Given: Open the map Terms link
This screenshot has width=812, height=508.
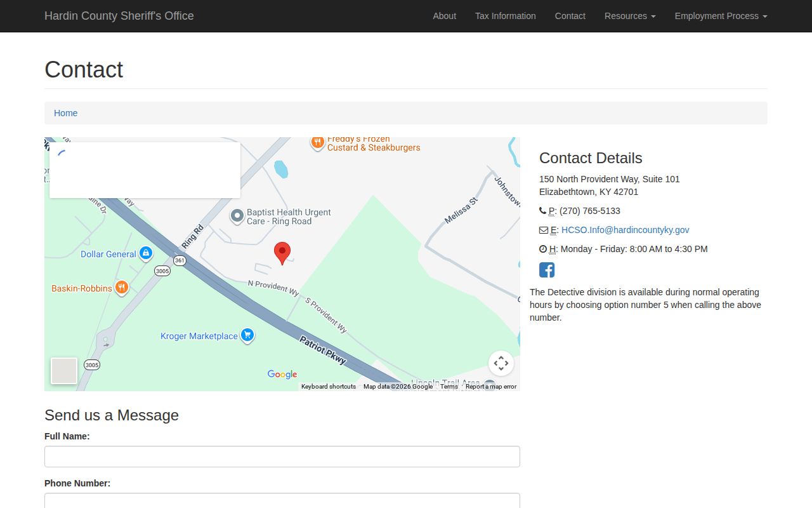Looking at the screenshot, I should (x=449, y=386).
